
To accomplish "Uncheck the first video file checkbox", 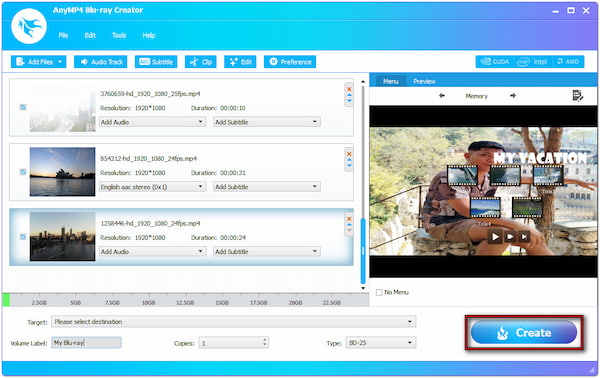I will 23,107.
